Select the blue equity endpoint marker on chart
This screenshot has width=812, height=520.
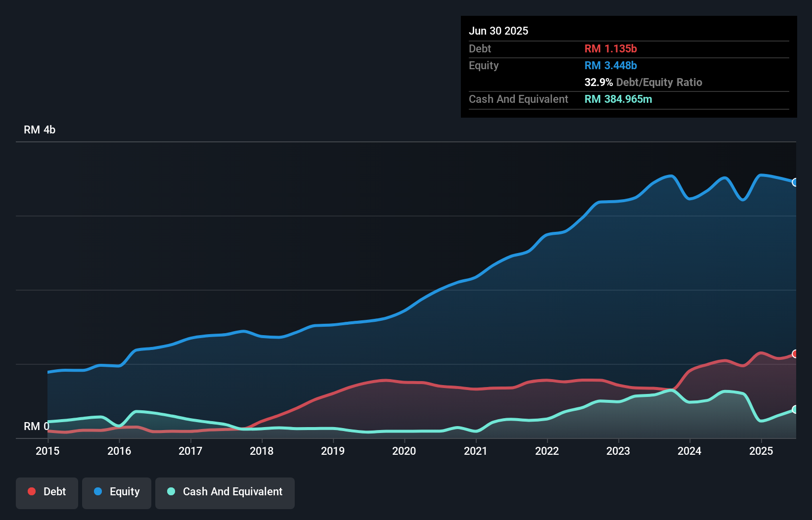795,183
